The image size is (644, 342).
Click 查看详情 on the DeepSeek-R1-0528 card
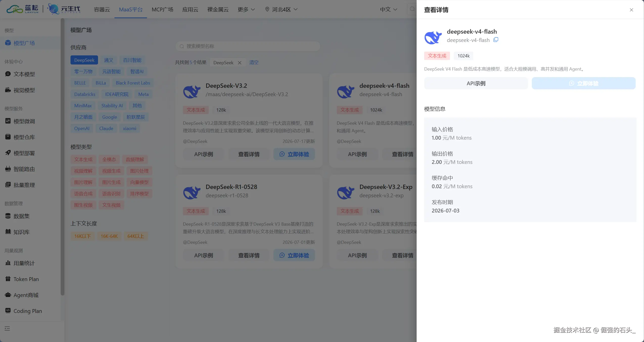point(249,255)
